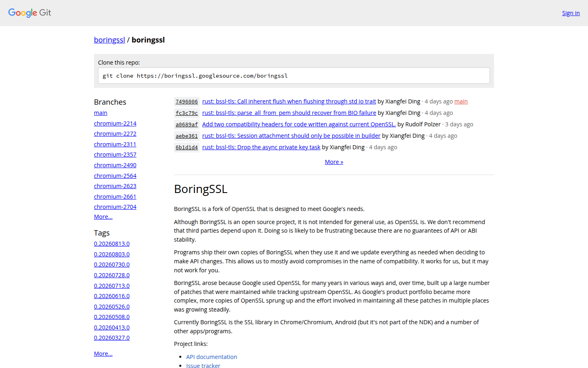Open commit hash 6b1d1d4

coord(187,148)
